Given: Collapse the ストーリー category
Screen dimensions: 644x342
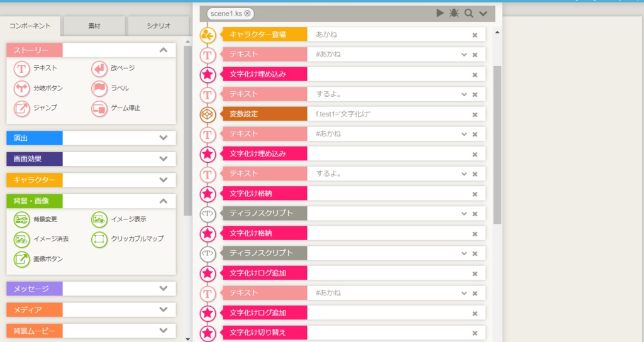Looking at the screenshot, I should click(164, 50).
